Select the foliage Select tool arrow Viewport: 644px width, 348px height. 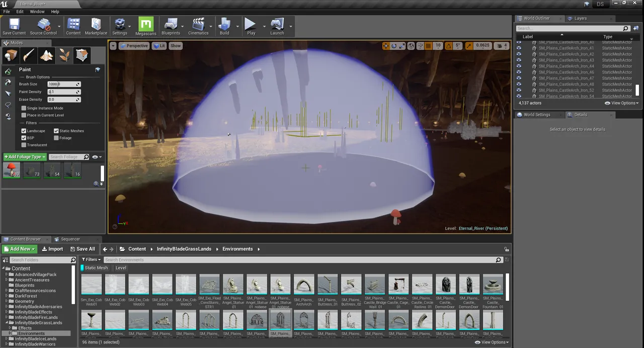(x=8, y=94)
